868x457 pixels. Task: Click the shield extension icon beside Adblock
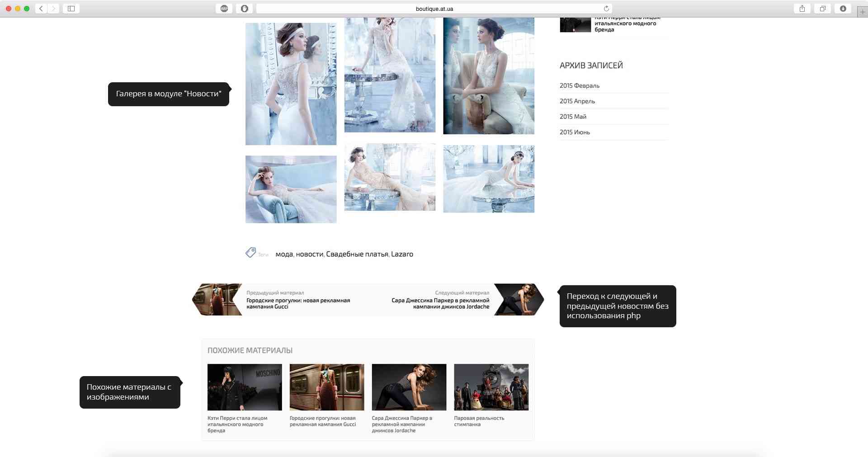pyautogui.click(x=245, y=9)
